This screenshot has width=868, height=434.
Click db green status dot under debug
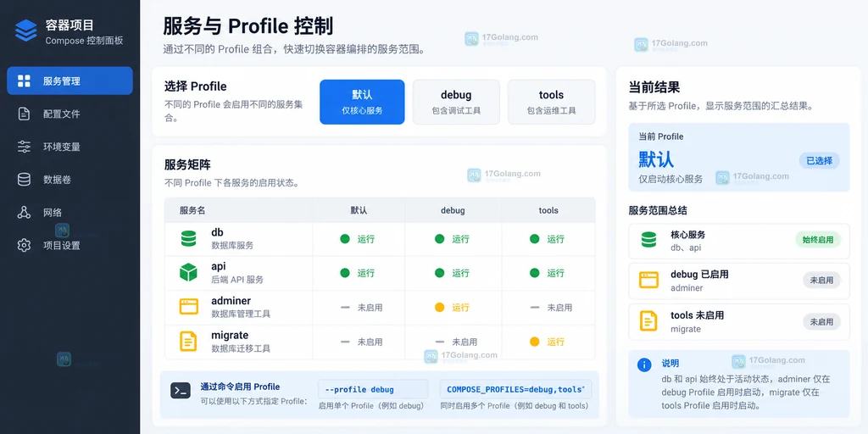tap(440, 239)
